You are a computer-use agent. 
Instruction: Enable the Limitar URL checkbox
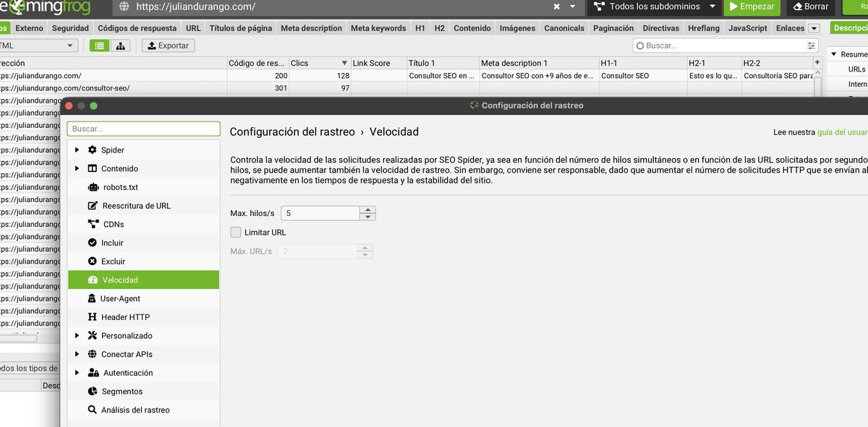tap(235, 232)
